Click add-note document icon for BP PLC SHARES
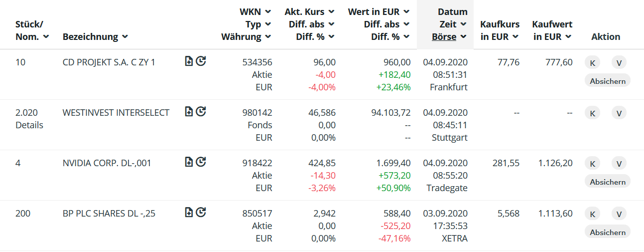The height and width of the screenshot is (252, 644). [189, 213]
